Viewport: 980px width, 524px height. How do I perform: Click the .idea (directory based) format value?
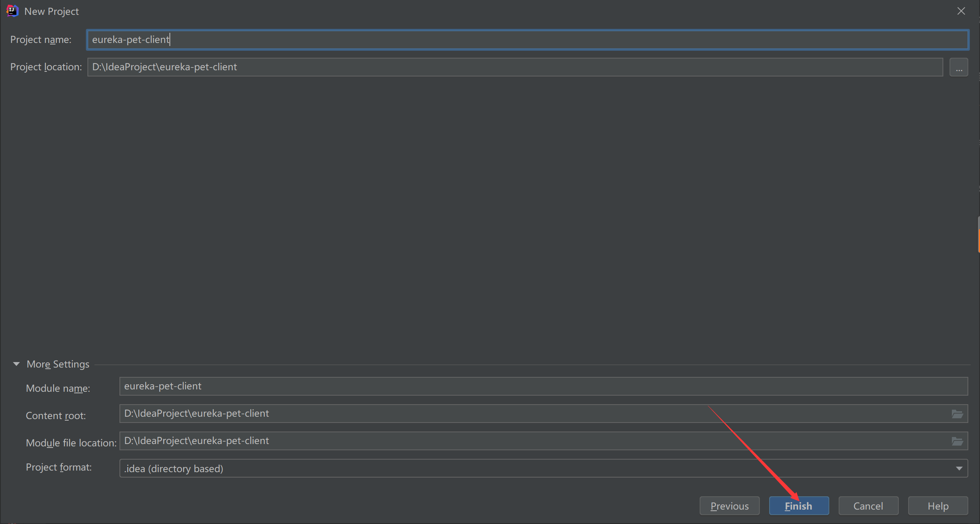tap(174, 468)
